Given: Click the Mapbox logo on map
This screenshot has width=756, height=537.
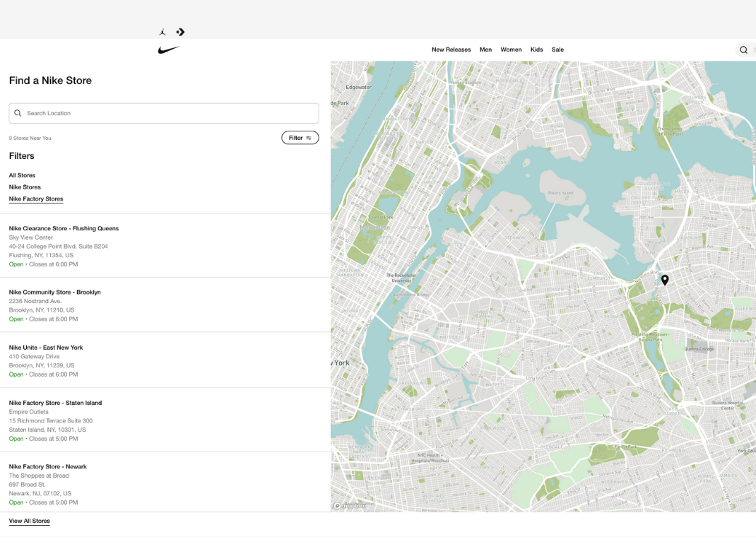Looking at the screenshot, I should tap(350, 506).
